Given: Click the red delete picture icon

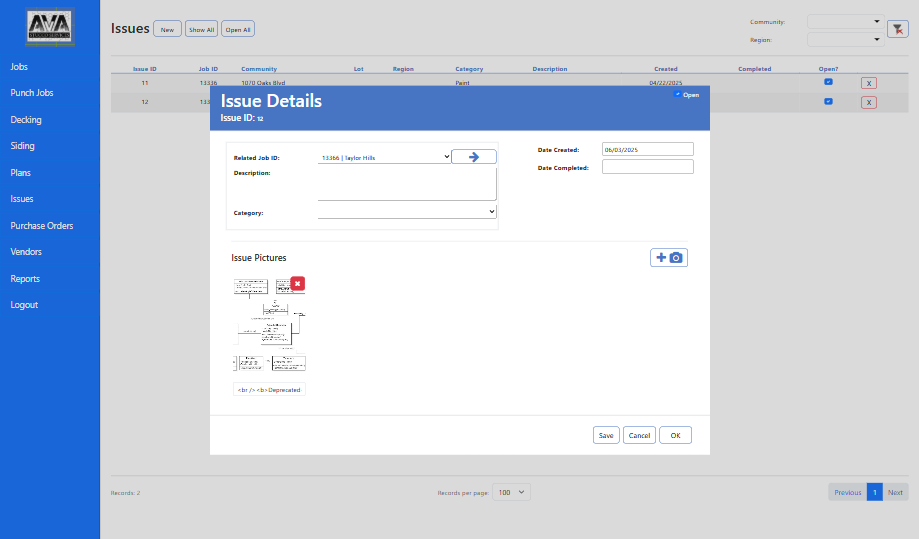Looking at the screenshot, I should click(297, 284).
